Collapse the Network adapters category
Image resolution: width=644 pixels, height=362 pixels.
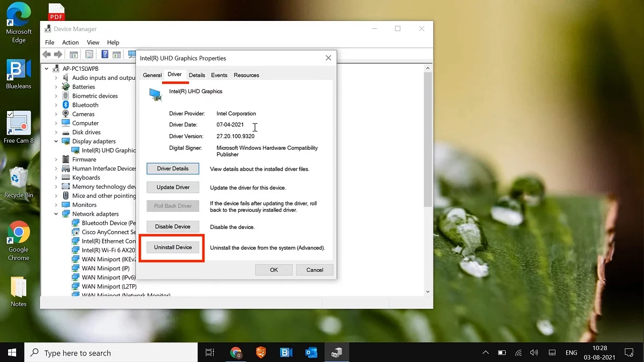[56, 214]
